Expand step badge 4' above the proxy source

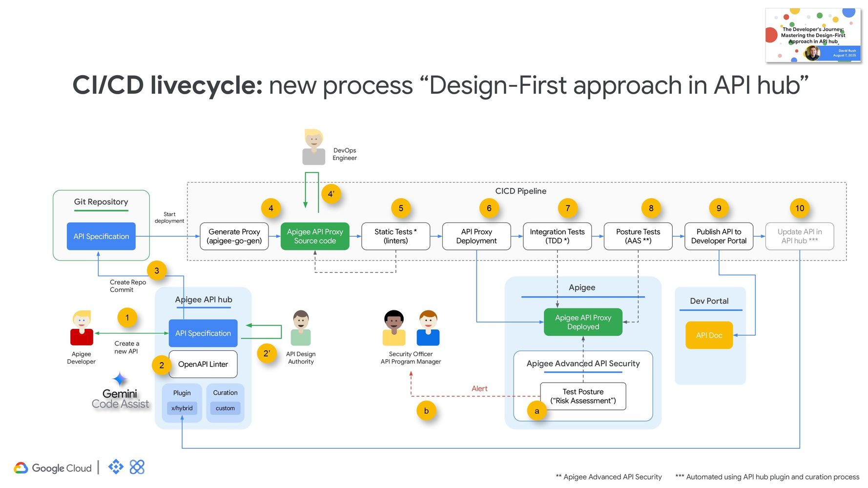click(x=331, y=194)
